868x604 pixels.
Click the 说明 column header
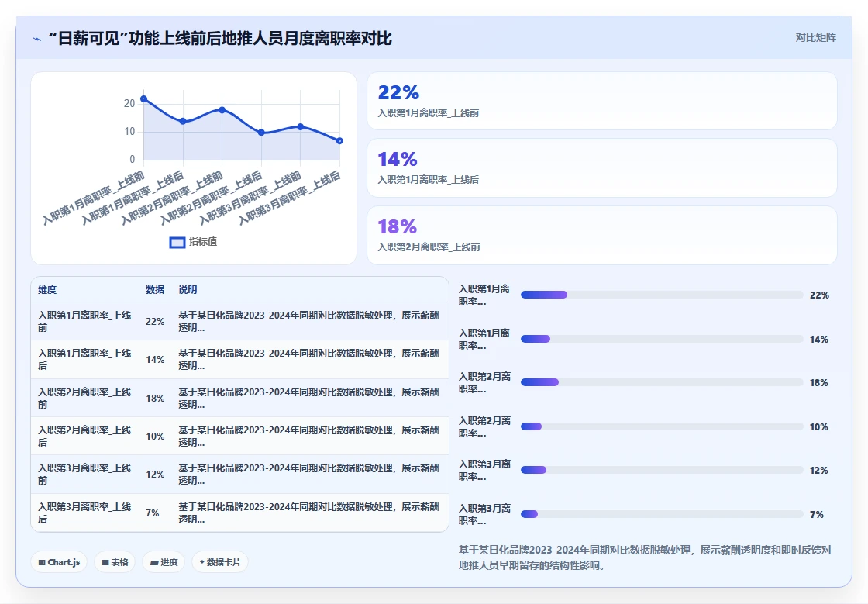(188, 289)
